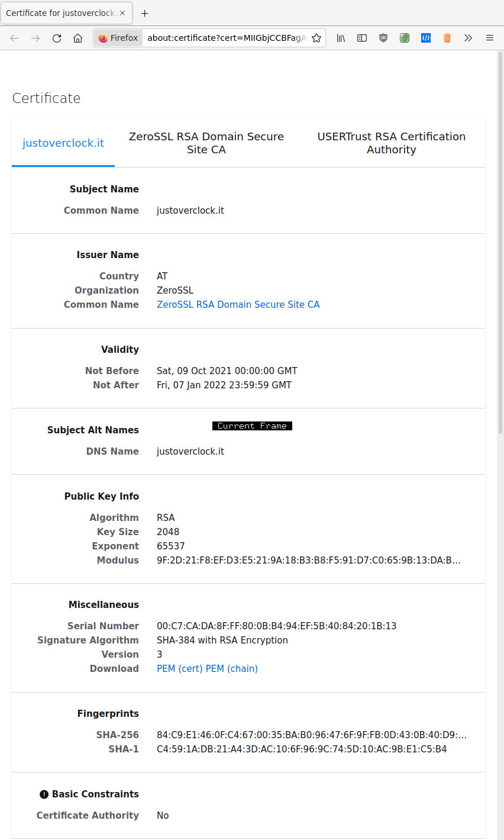This screenshot has height=840, width=504.
Task: Open the uBlock Origin shield extension
Action: tap(383, 38)
